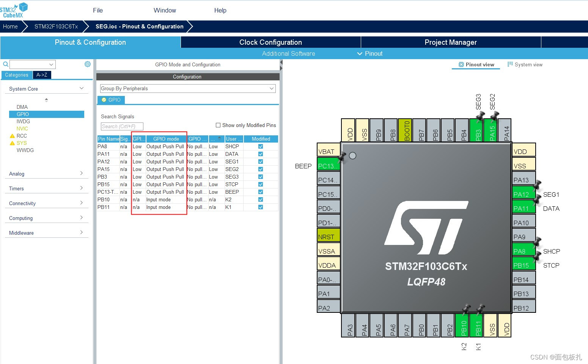The width and height of the screenshot is (588, 364).
Task: Toggle Modified checkbox for PA8 row
Action: point(261,146)
